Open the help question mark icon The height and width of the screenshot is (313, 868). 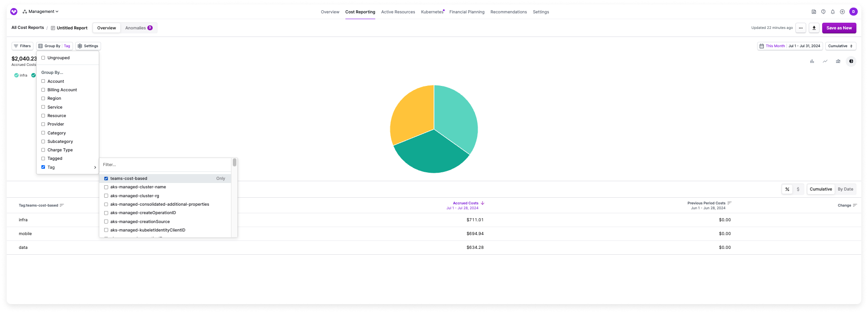click(x=823, y=12)
